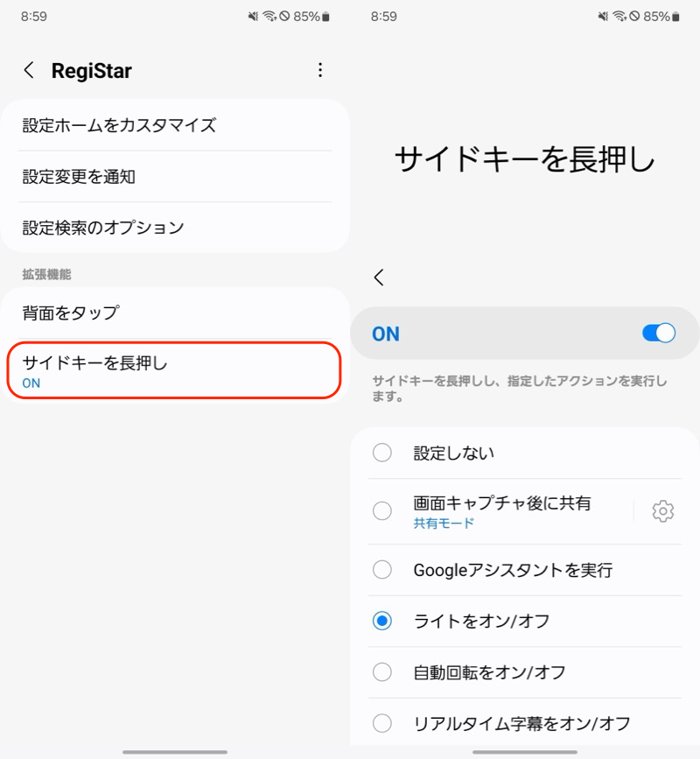Select 画面キャプチャ後に共有 radio button
This screenshot has width=700, height=759.
[382, 511]
